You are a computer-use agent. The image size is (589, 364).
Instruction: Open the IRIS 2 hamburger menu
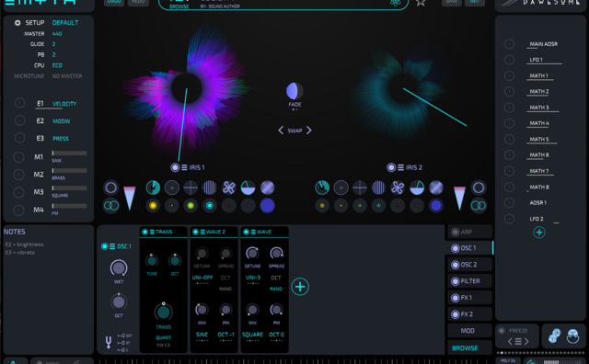pos(401,167)
